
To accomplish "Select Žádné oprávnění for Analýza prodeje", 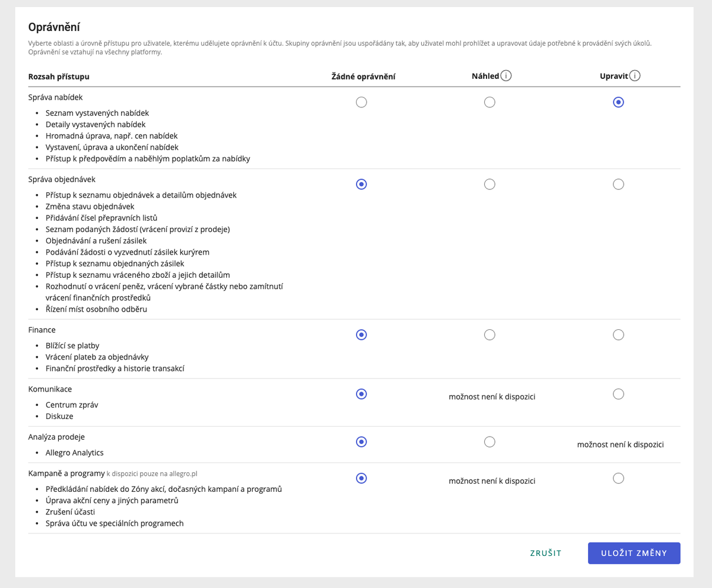I will [361, 442].
